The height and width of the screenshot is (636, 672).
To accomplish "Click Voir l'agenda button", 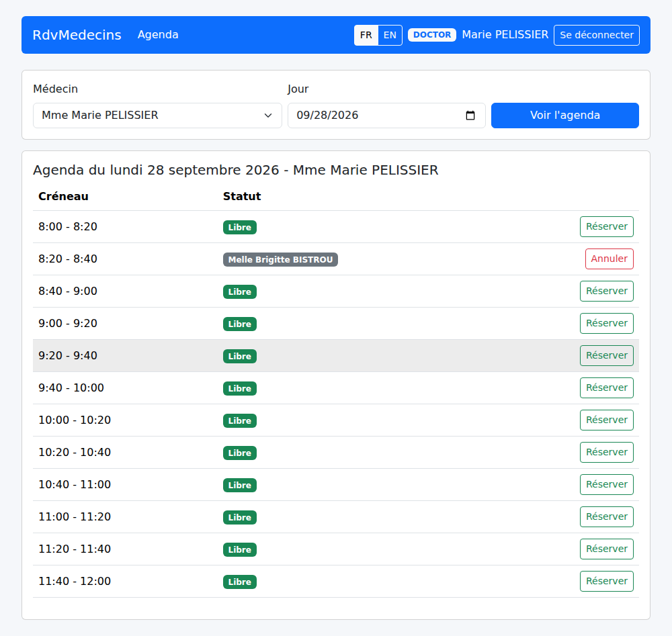I will click(x=565, y=116).
